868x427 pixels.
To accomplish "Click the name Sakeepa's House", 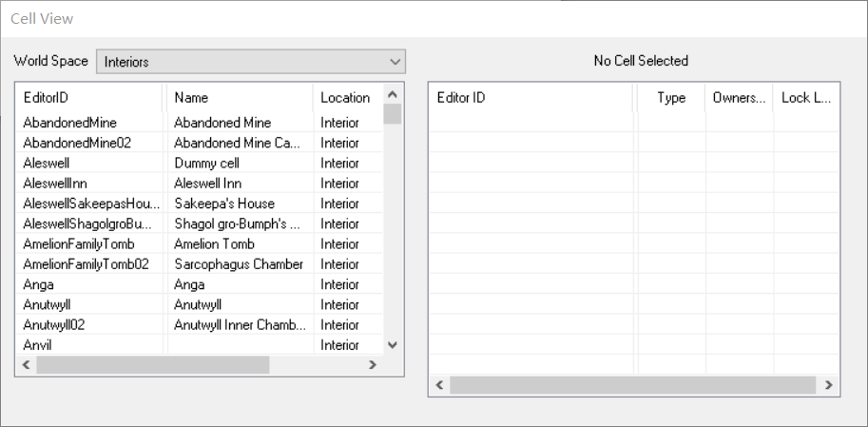I will click(224, 204).
